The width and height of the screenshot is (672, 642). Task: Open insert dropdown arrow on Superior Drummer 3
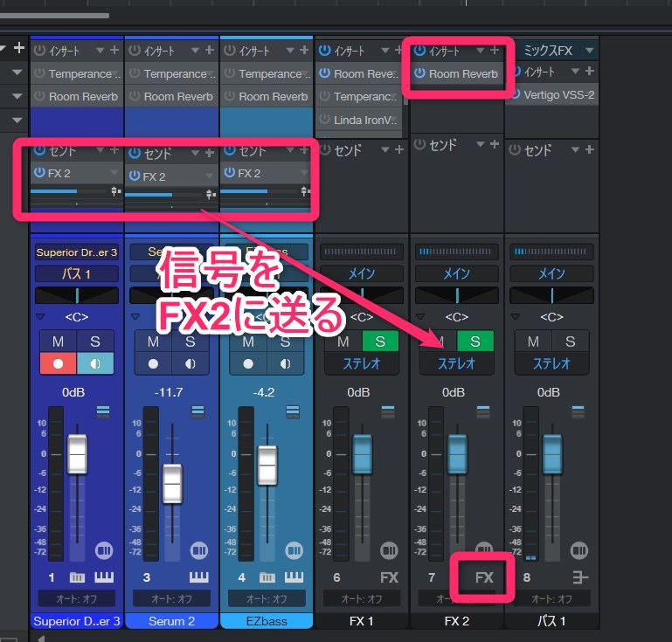click(x=100, y=51)
